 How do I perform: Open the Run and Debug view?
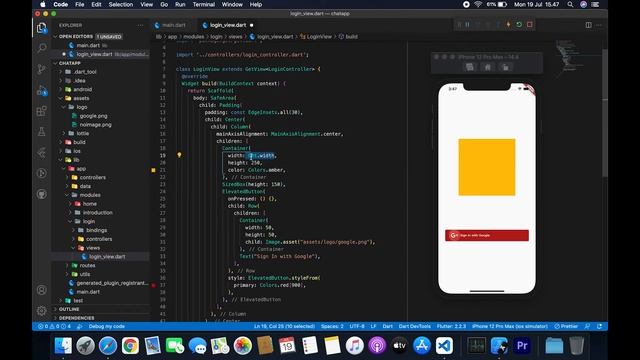(42, 91)
